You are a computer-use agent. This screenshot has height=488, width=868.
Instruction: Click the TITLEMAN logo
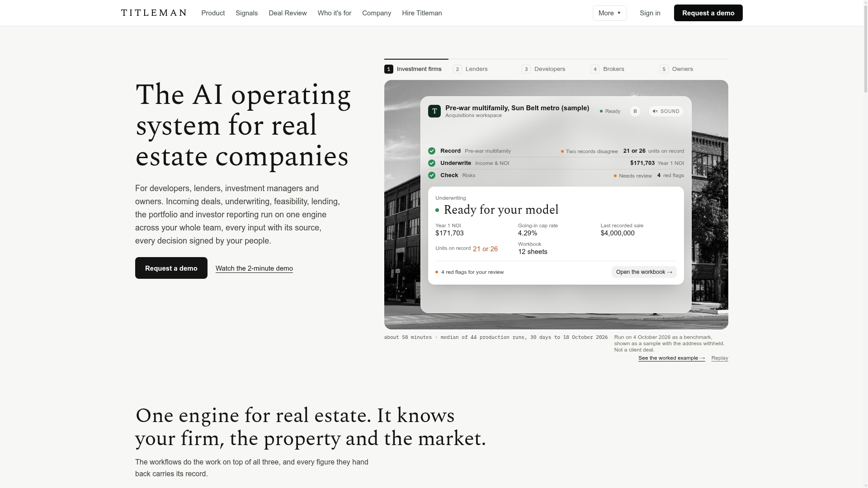point(154,13)
